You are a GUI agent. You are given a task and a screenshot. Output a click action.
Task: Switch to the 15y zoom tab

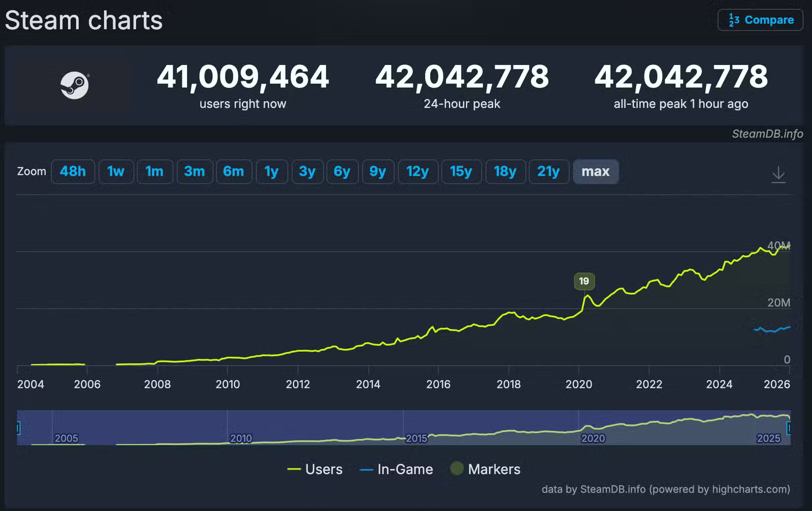pyautogui.click(x=461, y=172)
